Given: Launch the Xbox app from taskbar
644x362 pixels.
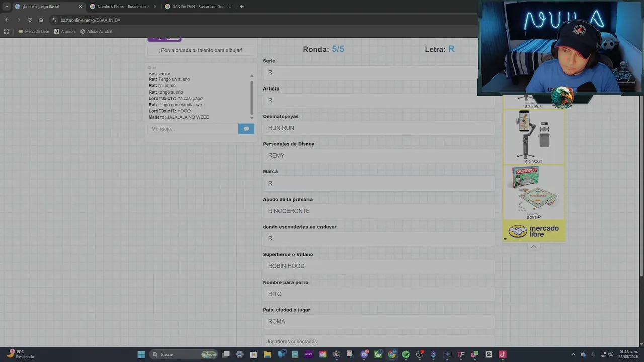Looking at the screenshot, I should (x=378, y=354).
